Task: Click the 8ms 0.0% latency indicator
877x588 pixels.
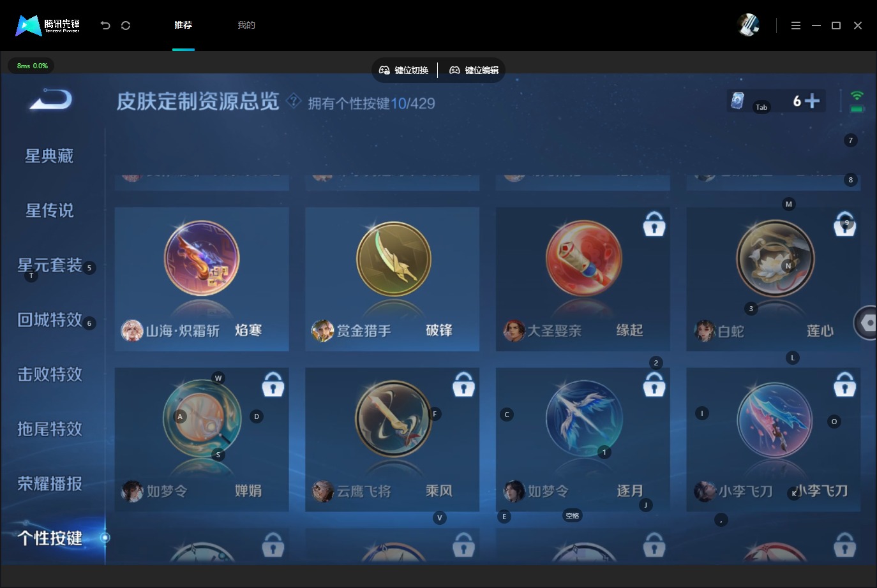Action: click(x=32, y=66)
